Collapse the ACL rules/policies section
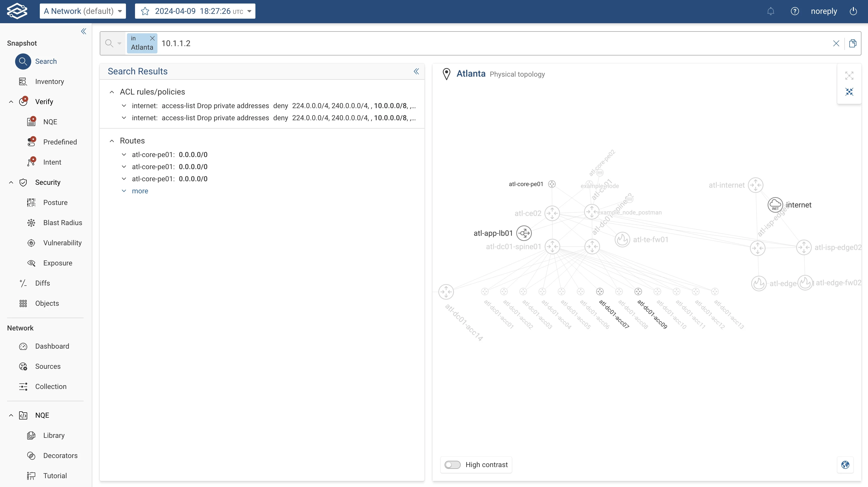The height and width of the screenshot is (487, 868). tap(112, 92)
